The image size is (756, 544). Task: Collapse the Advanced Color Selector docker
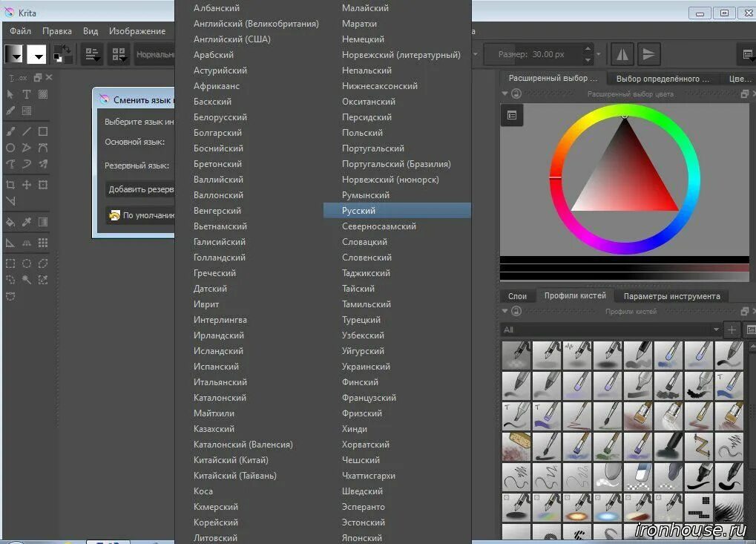pos(504,94)
